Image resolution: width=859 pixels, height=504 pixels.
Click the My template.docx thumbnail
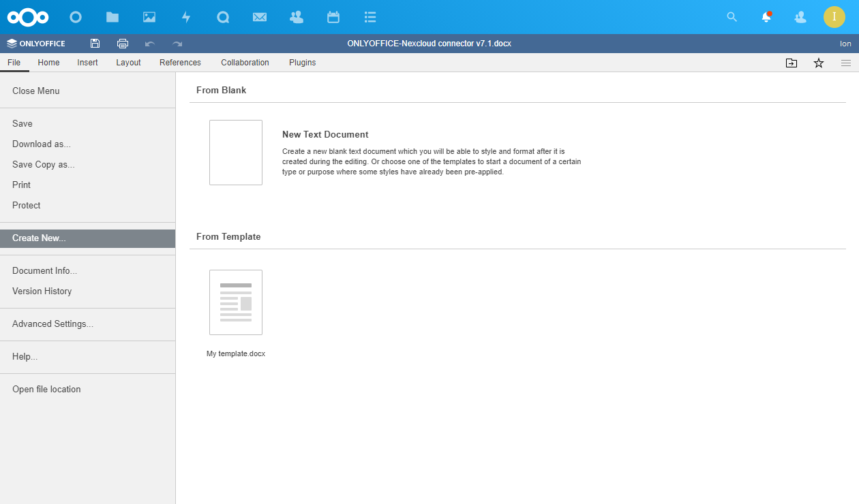point(236,302)
